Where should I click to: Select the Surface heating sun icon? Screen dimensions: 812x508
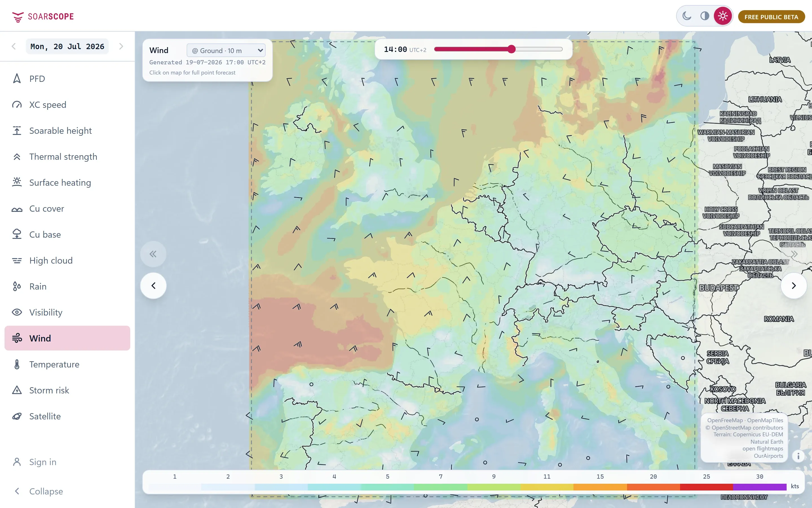(17, 182)
